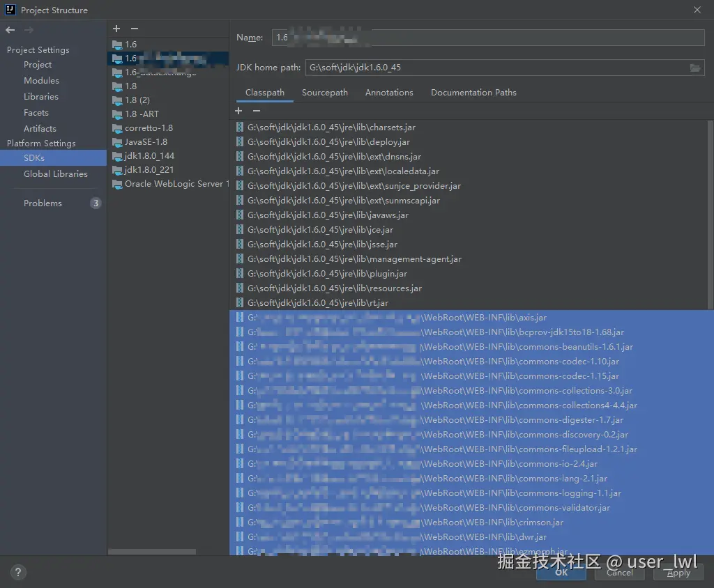Select the sunmscapi.jar classpath row
714x588 pixels.
469,200
